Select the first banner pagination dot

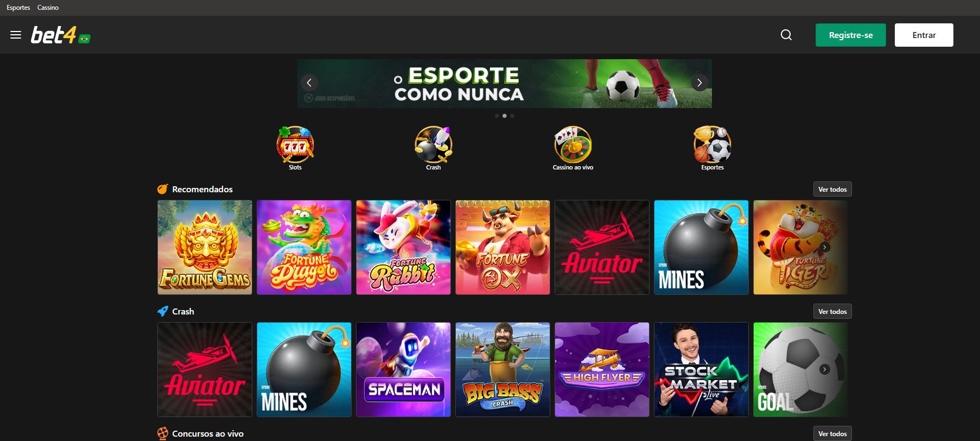497,116
